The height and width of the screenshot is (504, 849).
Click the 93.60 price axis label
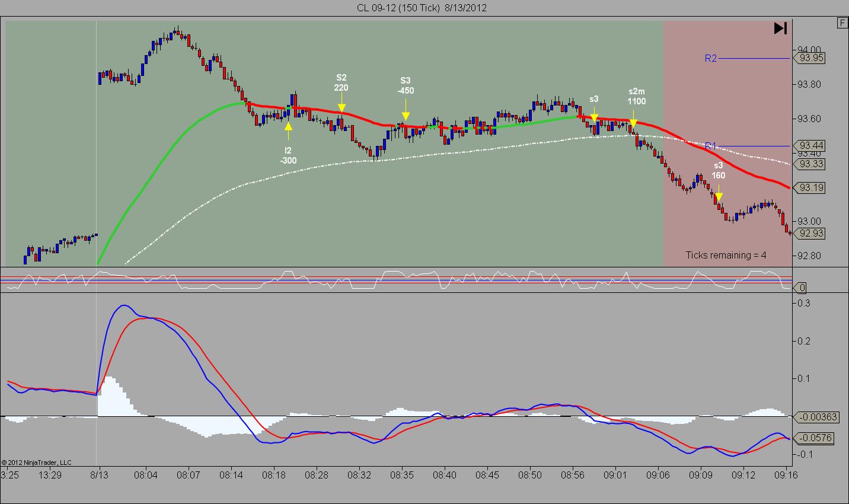coord(809,119)
